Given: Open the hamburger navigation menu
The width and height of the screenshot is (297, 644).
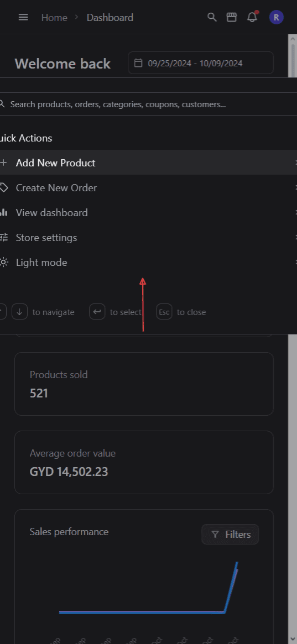Looking at the screenshot, I should (x=23, y=17).
